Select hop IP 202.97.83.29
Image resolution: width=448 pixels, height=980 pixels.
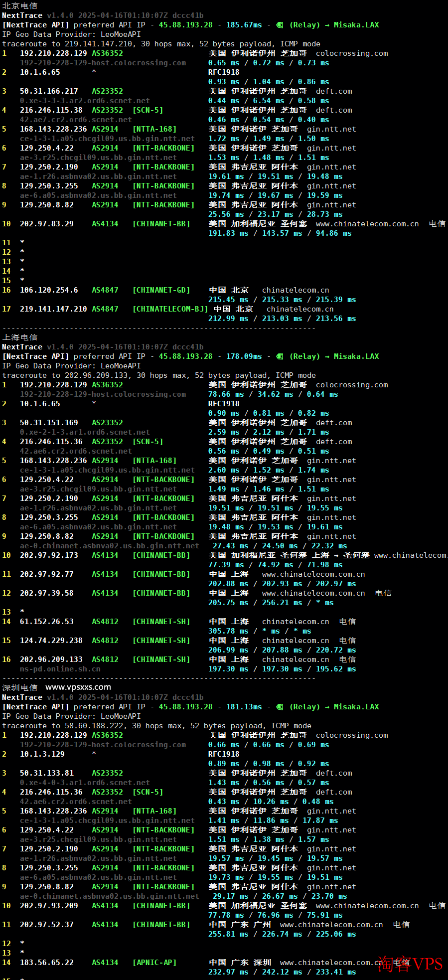47,224
